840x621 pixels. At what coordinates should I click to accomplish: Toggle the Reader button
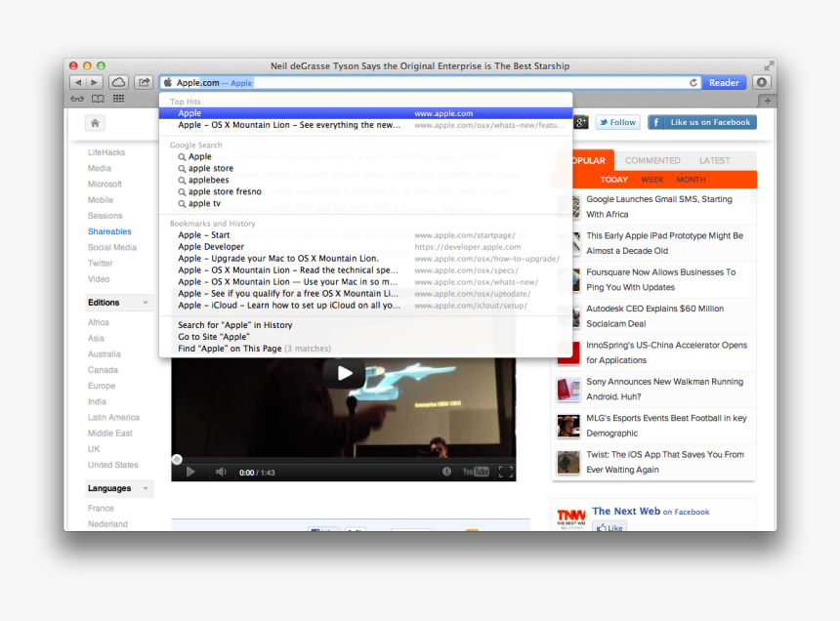click(724, 82)
